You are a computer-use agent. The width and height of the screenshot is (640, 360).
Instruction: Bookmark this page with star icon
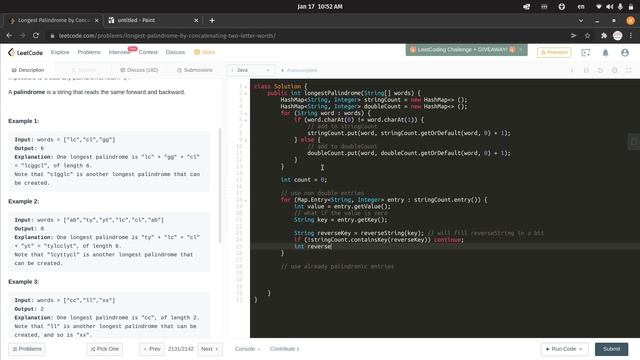(587, 36)
